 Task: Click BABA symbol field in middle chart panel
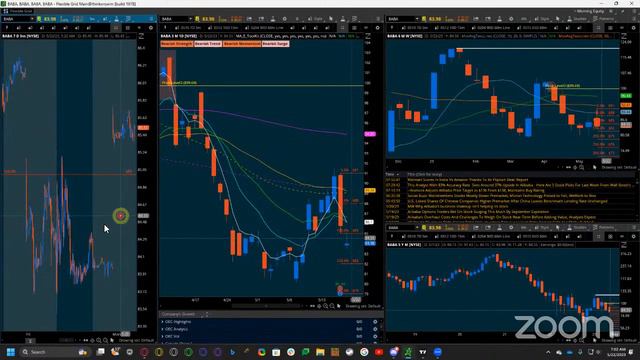[x=174, y=19]
